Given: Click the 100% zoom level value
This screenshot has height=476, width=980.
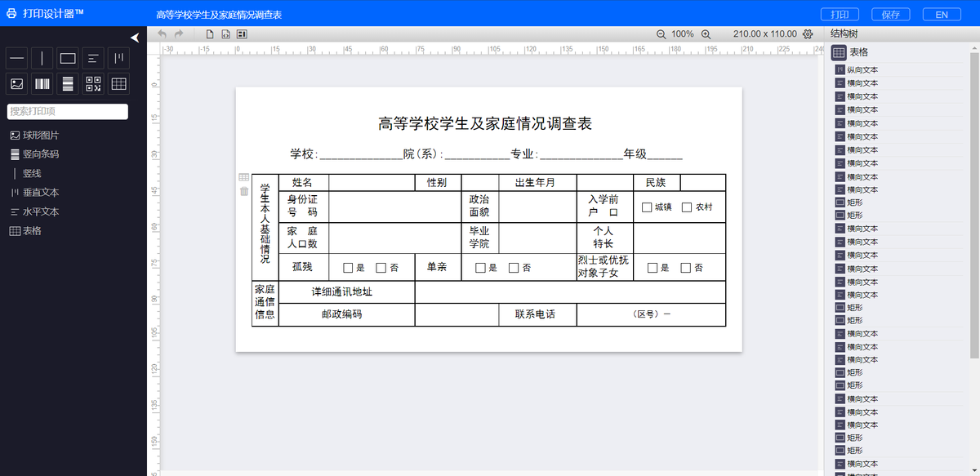Looking at the screenshot, I should tap(683, 34).
